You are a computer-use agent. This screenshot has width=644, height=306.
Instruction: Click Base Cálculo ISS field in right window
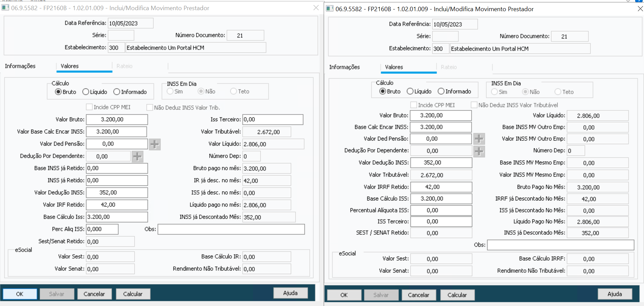point(441,199)
